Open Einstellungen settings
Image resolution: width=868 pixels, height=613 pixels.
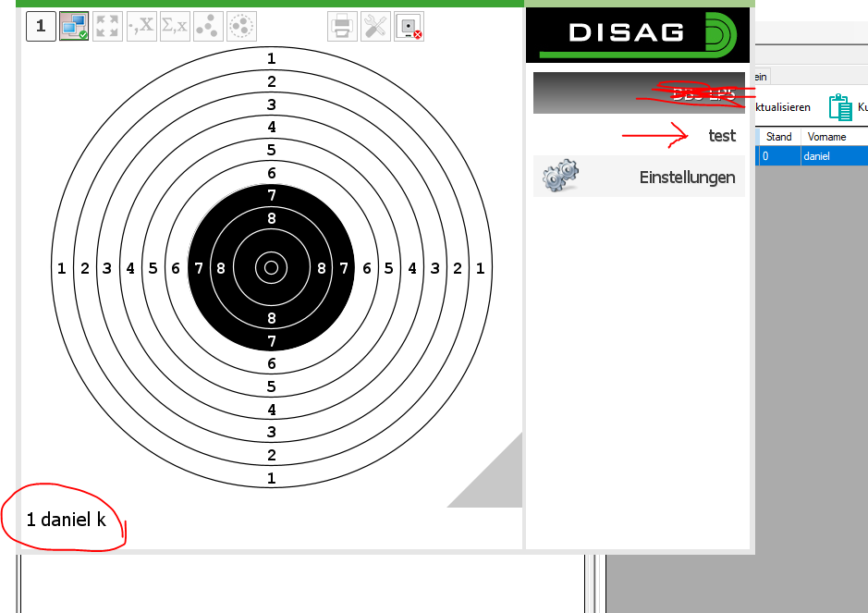point(687,177)
